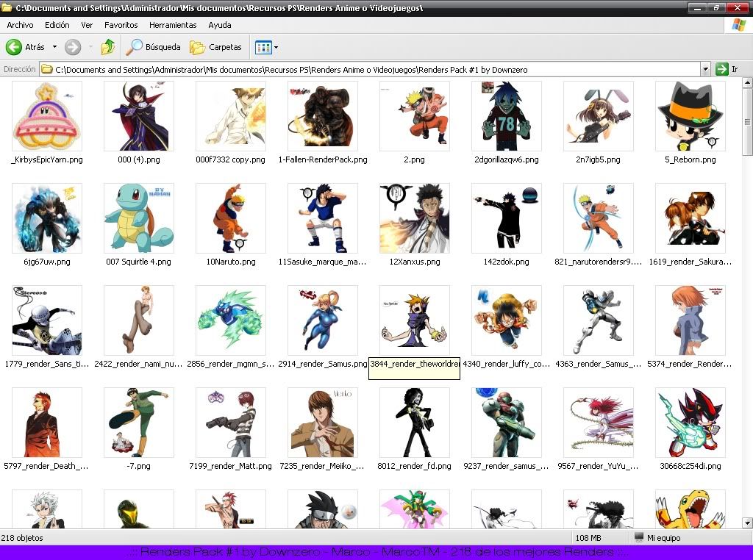Viewport: 753px width, 560px height.
Task: Select the 10Naruto.png thumbnail
Action: 230,218
